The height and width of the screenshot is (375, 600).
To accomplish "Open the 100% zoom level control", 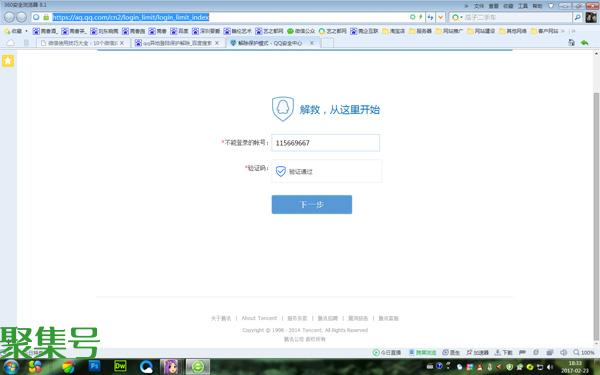I will [584, 352].
